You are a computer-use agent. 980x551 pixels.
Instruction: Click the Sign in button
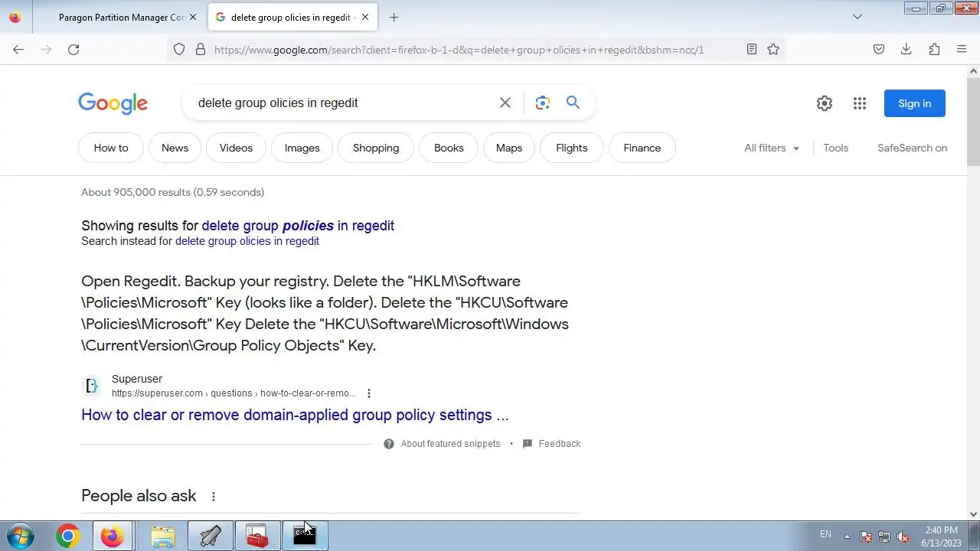pos(915,103)
